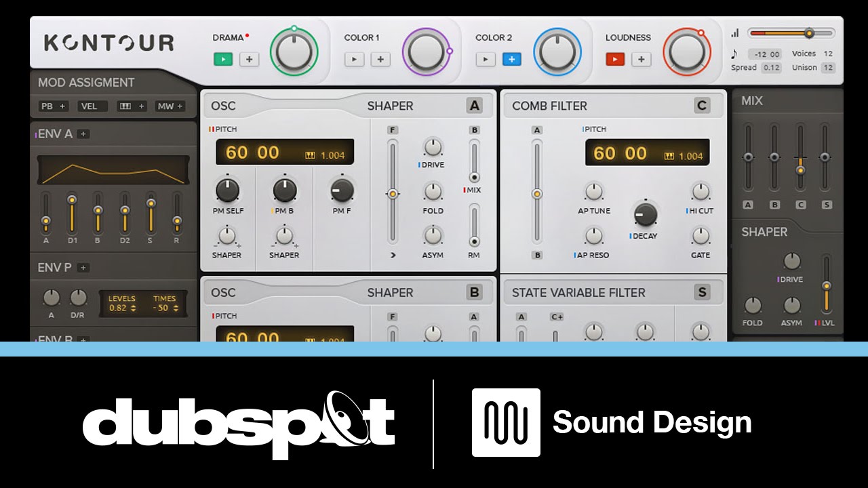Adjust the Shaper A Mix slider
This screenshot has height=488, width=868.
point(474,161)
